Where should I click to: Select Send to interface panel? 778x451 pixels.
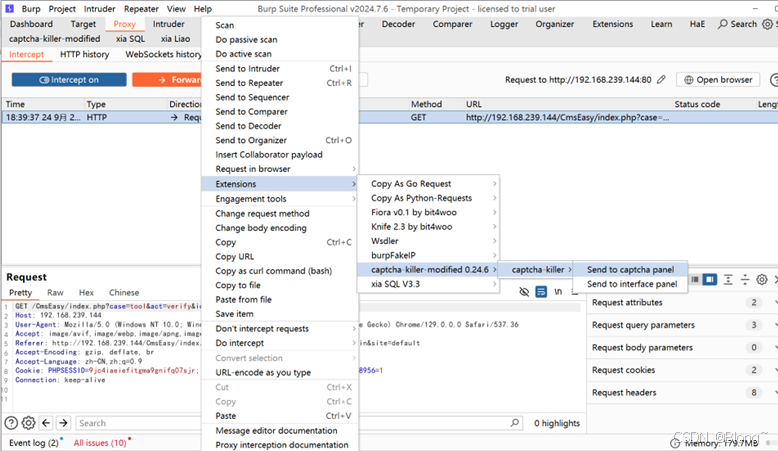[x=630, y=284]
